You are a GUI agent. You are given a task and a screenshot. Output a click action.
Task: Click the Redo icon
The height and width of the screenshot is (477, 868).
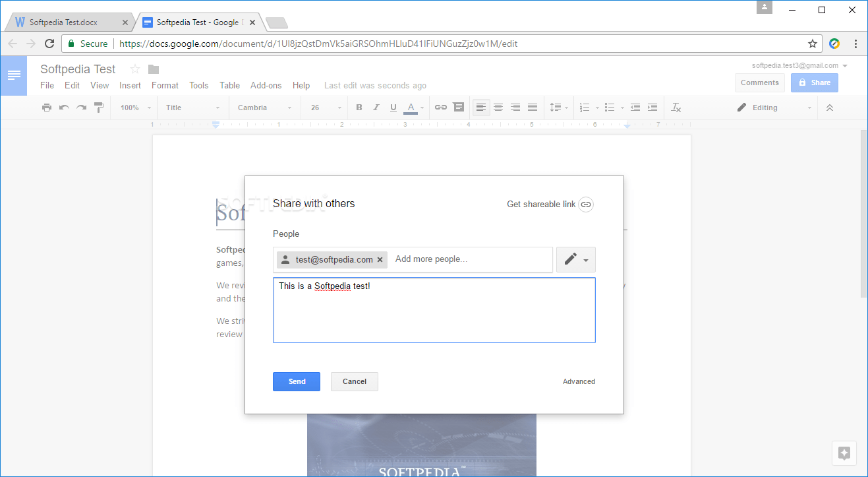coord(80,108)
